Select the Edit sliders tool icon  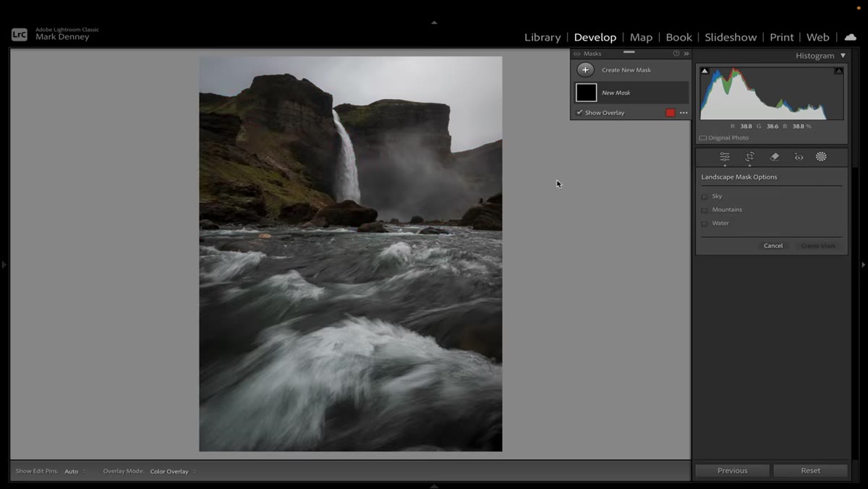point(724,157)
